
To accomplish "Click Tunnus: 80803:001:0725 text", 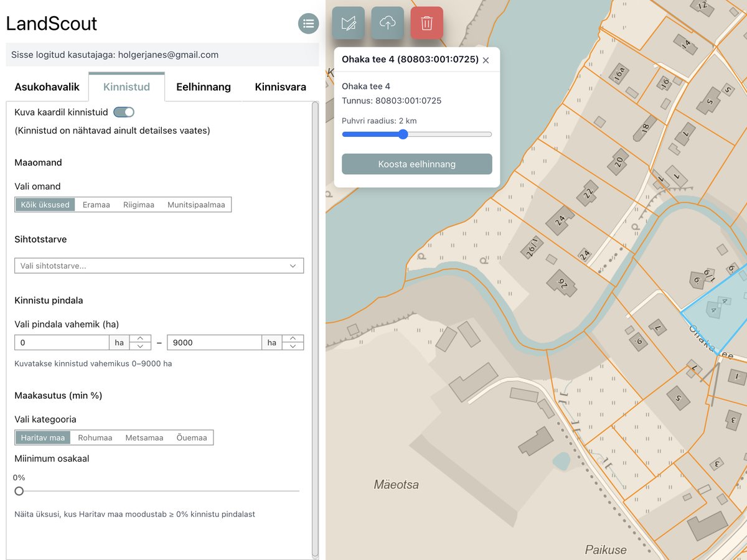I will coord(392,100).
